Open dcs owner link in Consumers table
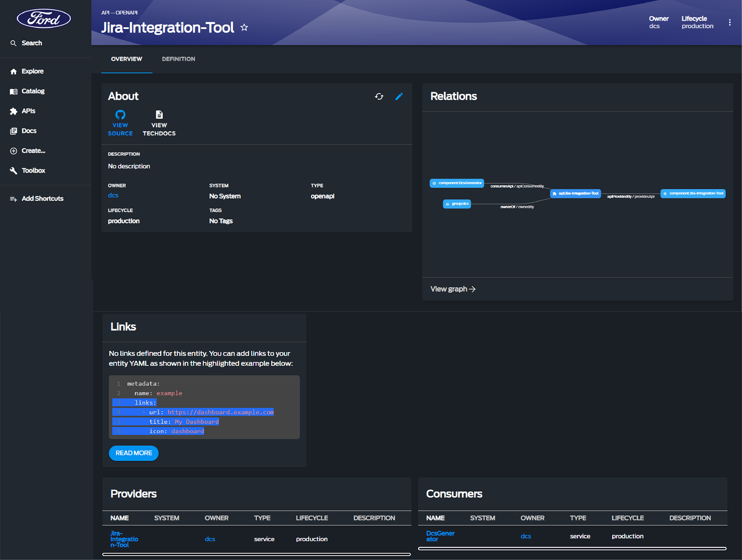This screenshot has height=560, width=742. [x=526, y=536]
